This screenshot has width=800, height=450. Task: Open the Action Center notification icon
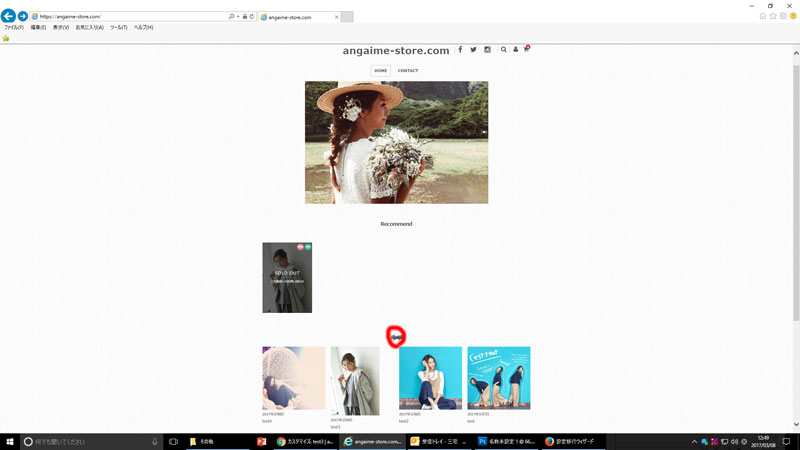pos(786,442)
